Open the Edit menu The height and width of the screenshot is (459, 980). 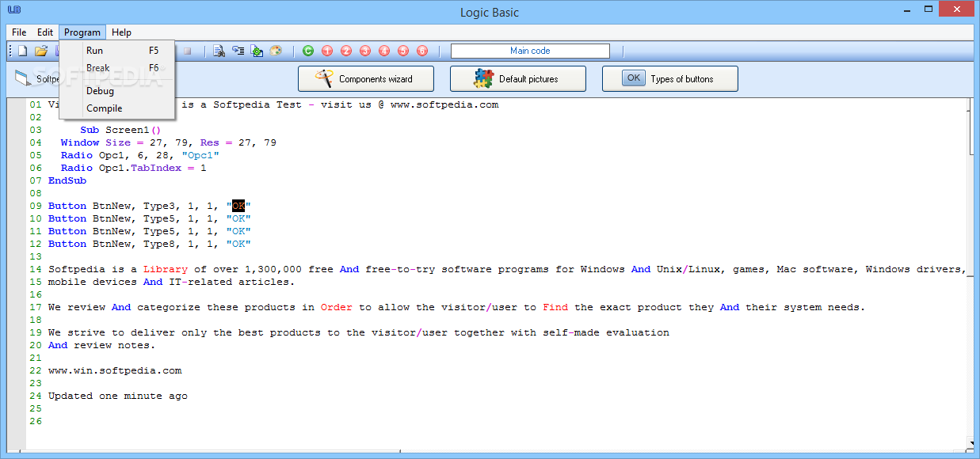click(x=45, y=32)
